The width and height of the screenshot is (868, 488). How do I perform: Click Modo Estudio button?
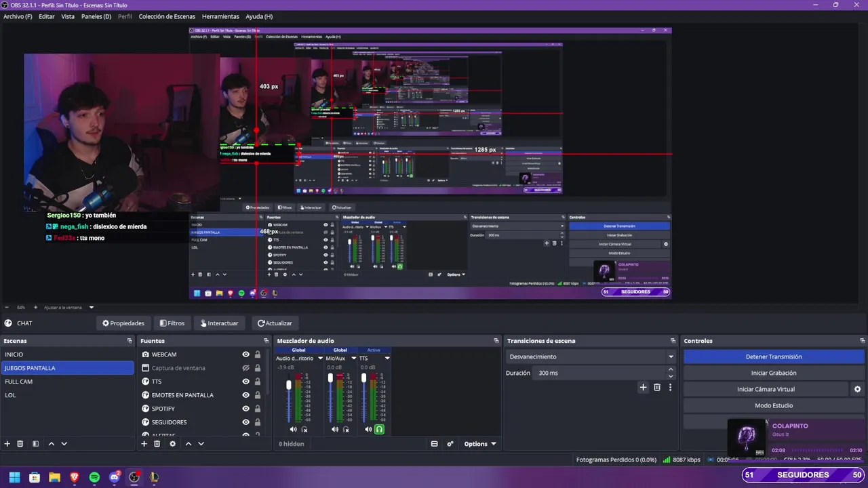(774, 405)
